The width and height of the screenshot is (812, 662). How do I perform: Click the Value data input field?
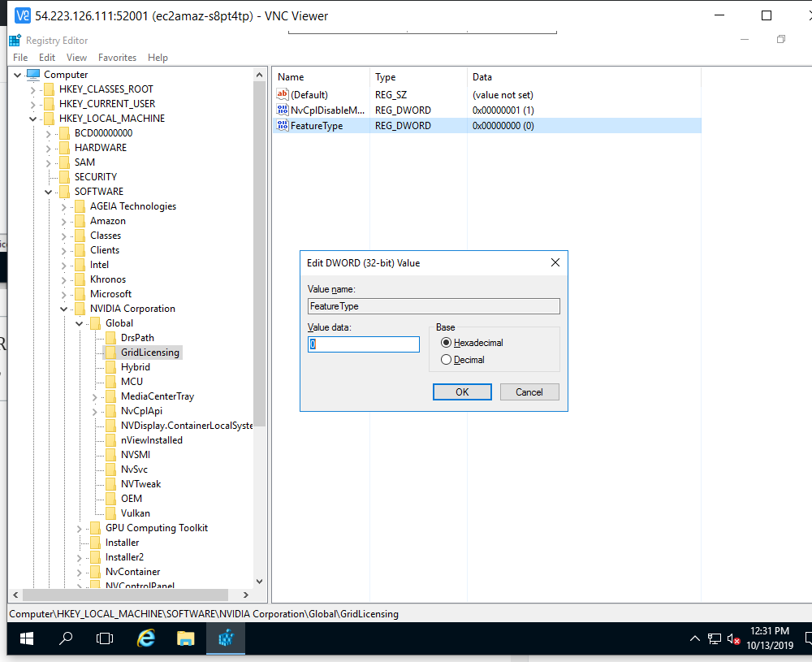click(x=364, y=344)
